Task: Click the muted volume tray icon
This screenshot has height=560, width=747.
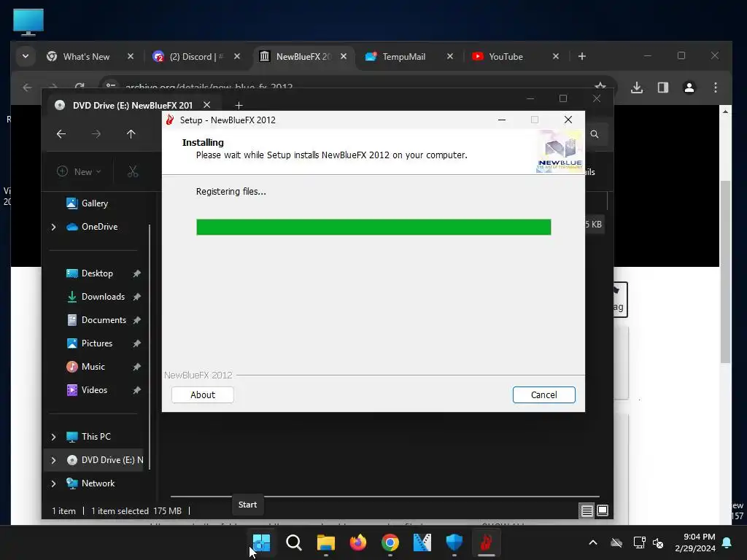Action: tap(658, 542)
